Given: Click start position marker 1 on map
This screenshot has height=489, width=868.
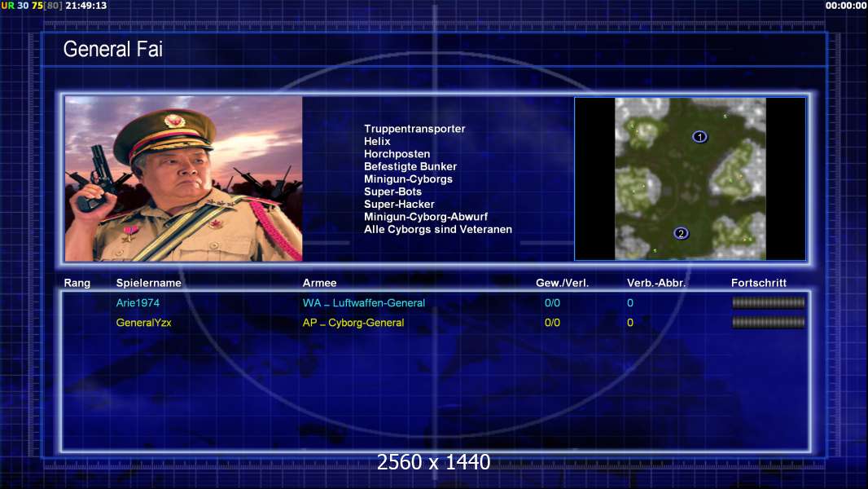Looking at the screenshot, I should pyautogui.click(x=699, y=137).
